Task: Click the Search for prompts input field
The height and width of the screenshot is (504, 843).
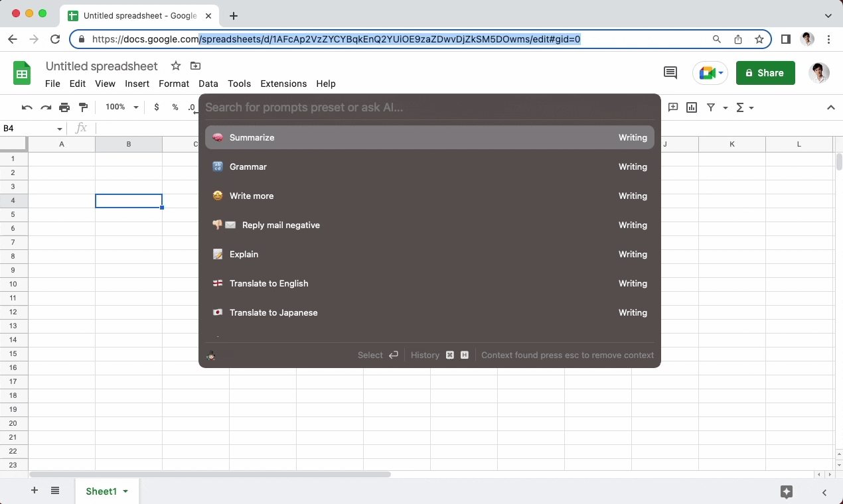Action: point(429,107)
